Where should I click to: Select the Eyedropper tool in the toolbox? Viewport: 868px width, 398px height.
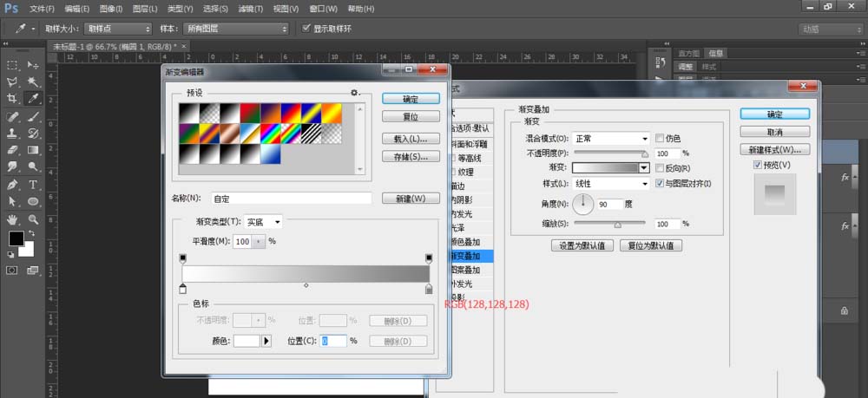33,98
